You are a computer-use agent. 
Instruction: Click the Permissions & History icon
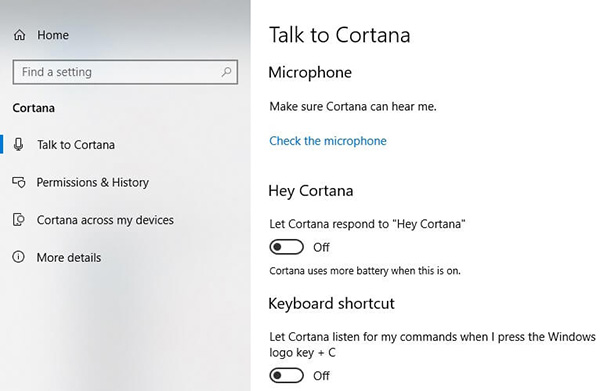[19, 182]
